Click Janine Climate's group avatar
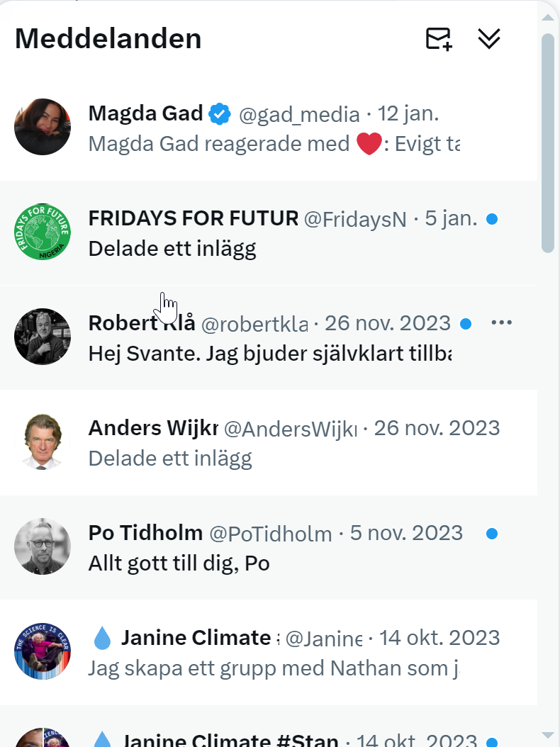 click(x=43, y=651)
